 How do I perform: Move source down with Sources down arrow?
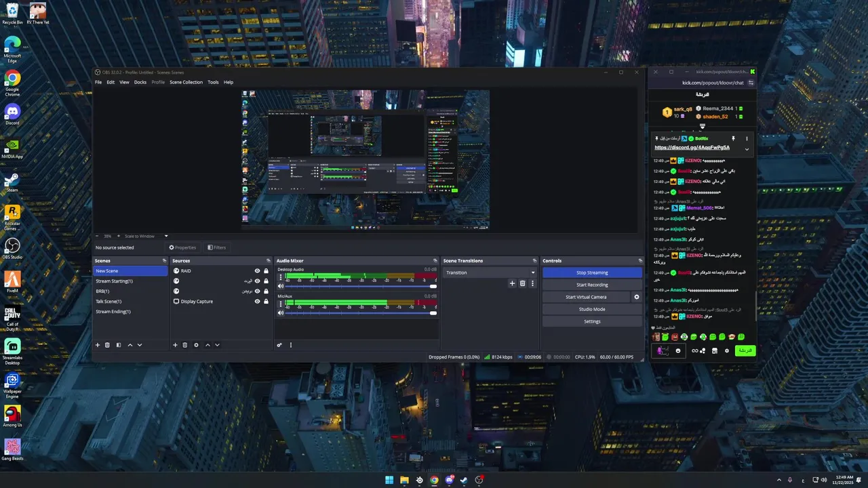[x=217, y=345]
